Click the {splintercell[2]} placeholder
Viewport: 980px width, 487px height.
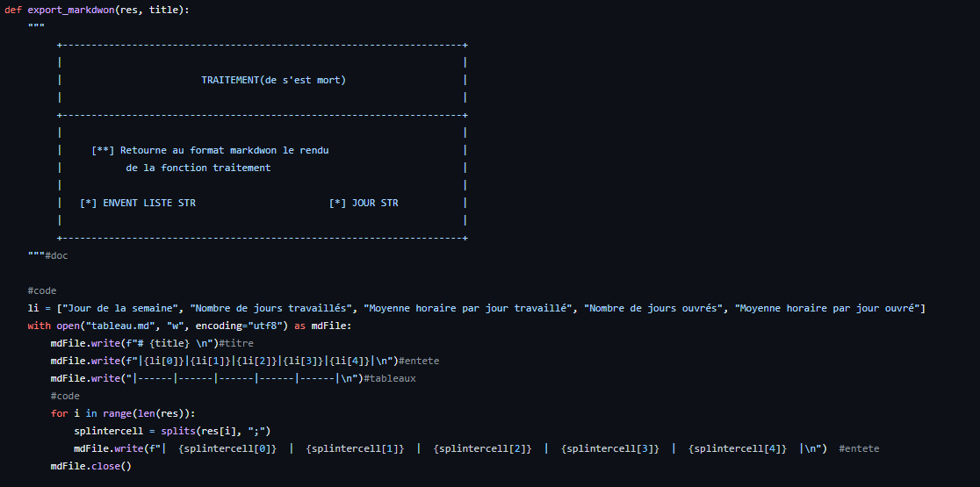tap(482, 448)
